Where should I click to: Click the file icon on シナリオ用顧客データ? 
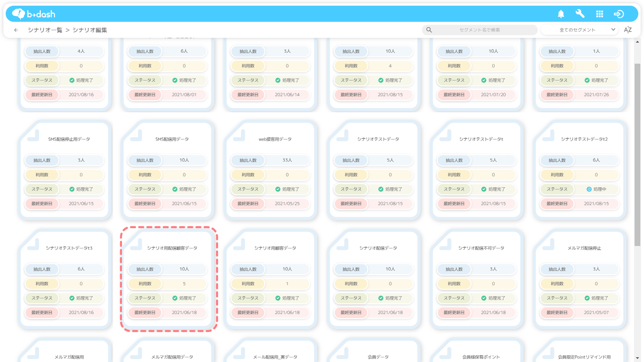pyautogui.click(x=239, y=245)
